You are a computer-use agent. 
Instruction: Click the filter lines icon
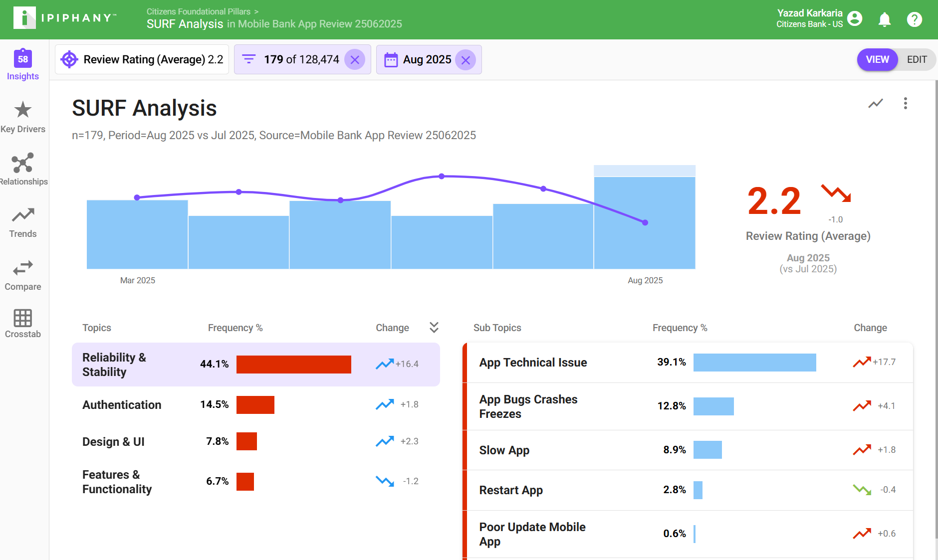click(248, 59)
